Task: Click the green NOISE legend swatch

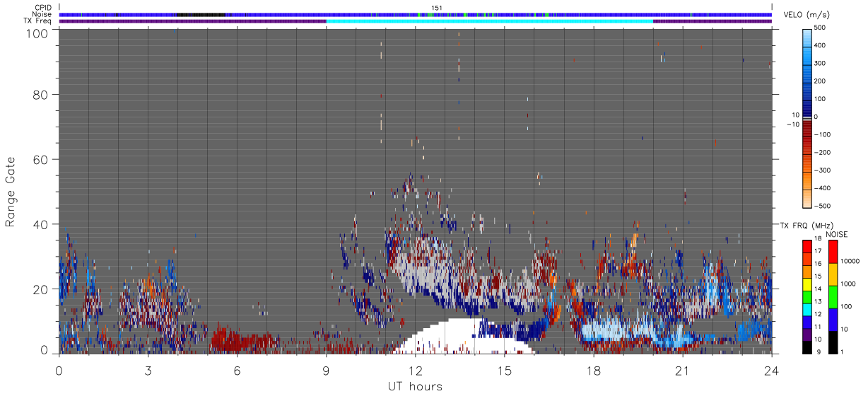Action: point(833,296)
